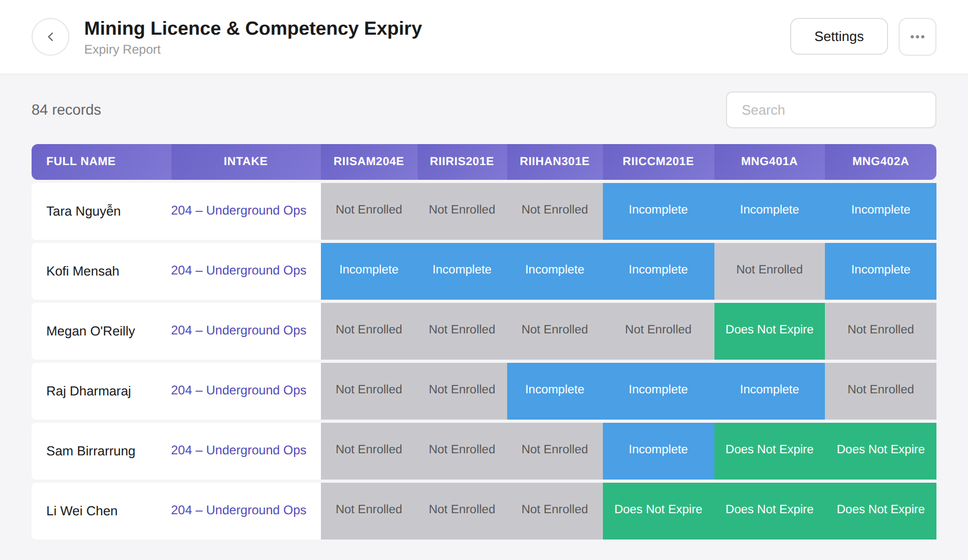Click Kofi Mensah's grey Not Enrolled MNG401A cell
Viewport: 968px width, 560px height.
769,271
